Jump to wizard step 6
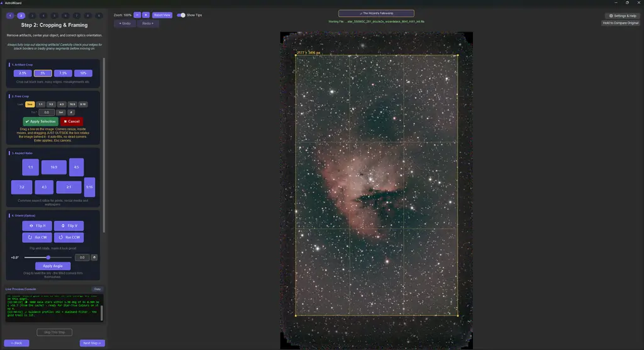644x350 pixels. (x=65, y=16)
